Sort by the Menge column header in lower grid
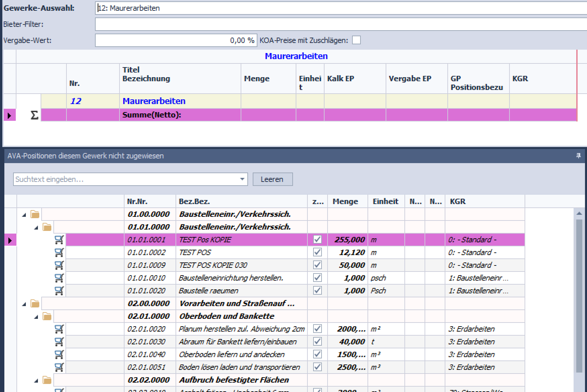This screenshot has width=587, height=392. coord(345,201)
